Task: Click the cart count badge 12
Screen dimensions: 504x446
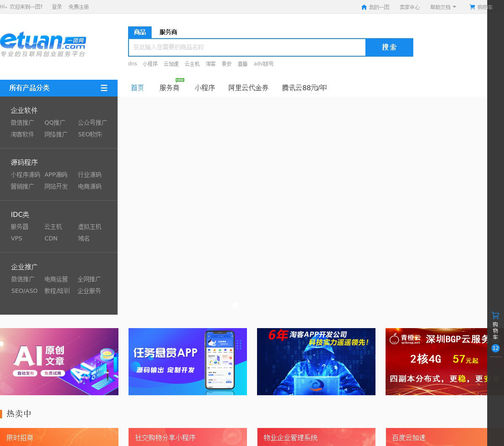Action: [495, 348]
